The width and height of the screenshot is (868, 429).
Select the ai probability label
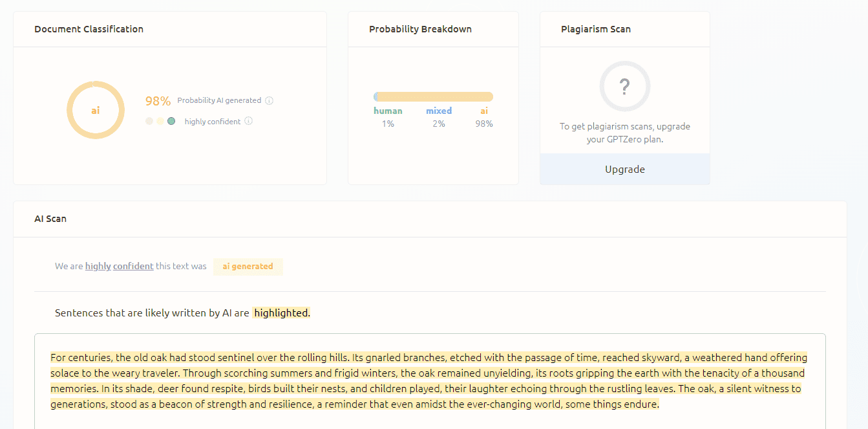coord(484,111)
